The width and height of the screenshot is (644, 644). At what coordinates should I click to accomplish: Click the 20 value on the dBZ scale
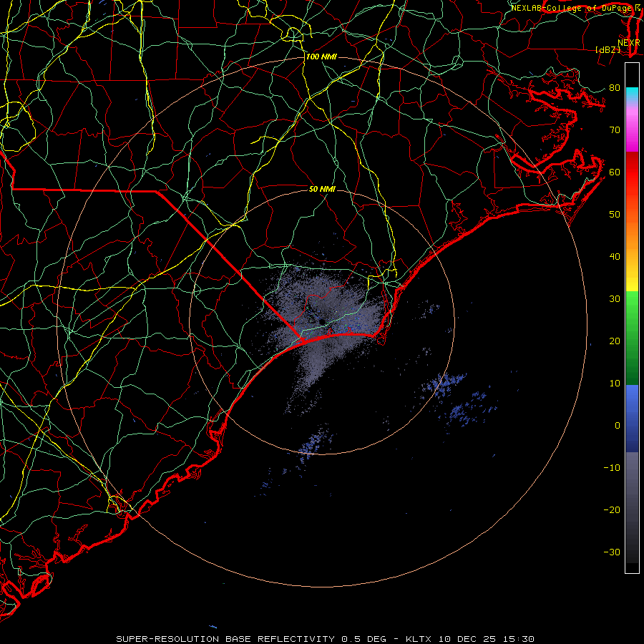[615, 341]
